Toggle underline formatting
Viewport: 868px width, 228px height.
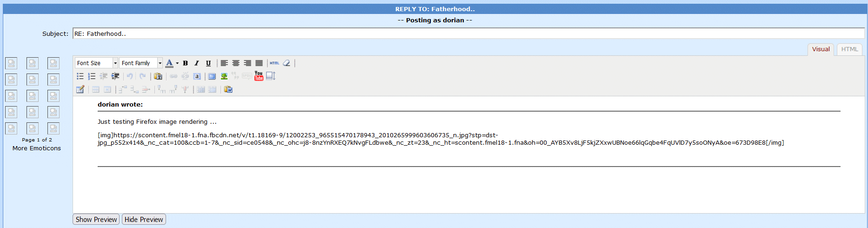pos(208,63)
